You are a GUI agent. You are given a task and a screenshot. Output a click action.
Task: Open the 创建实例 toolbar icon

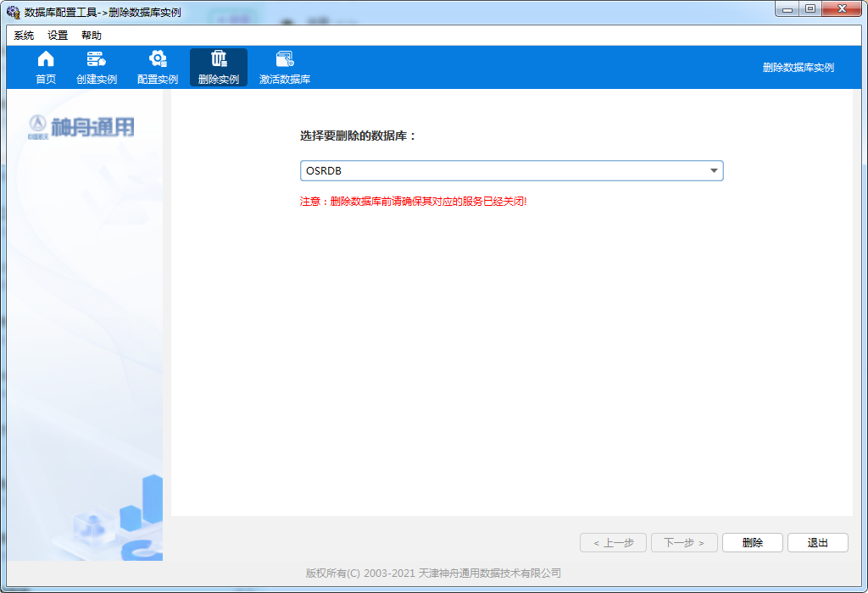click(97, 59)
